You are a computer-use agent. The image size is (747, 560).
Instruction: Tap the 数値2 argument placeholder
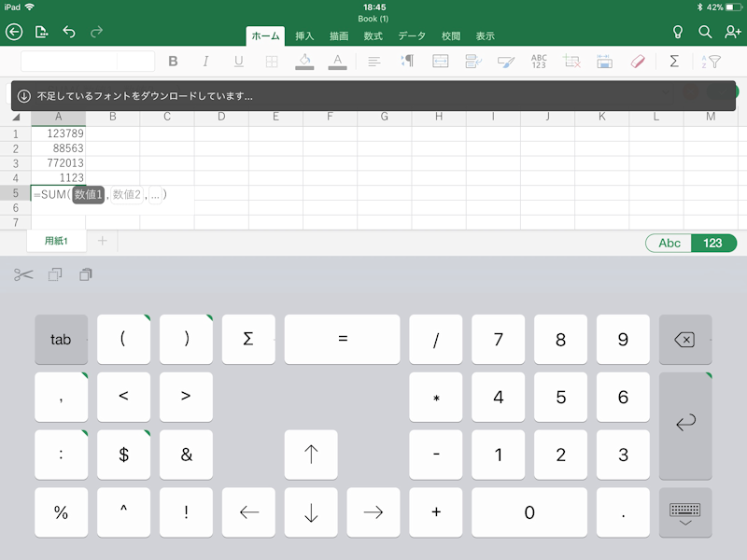pyautogui.click(x=127, y=194)
